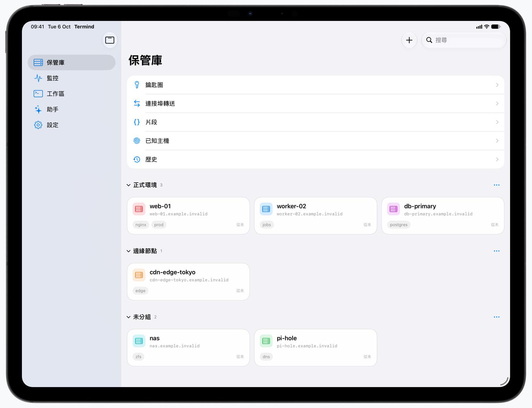Open more options for 未分組 group
532x408 pixels.
tap(497, 317)
